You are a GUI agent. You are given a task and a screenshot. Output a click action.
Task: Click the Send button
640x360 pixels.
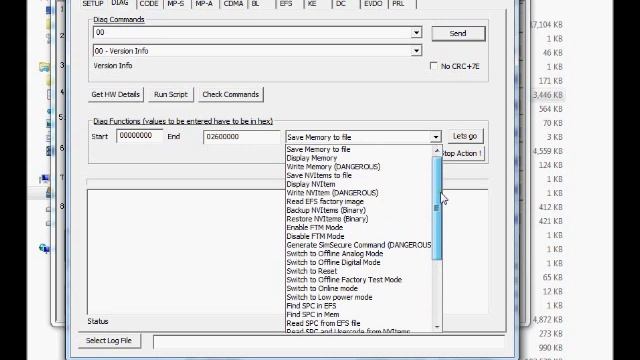458,33
